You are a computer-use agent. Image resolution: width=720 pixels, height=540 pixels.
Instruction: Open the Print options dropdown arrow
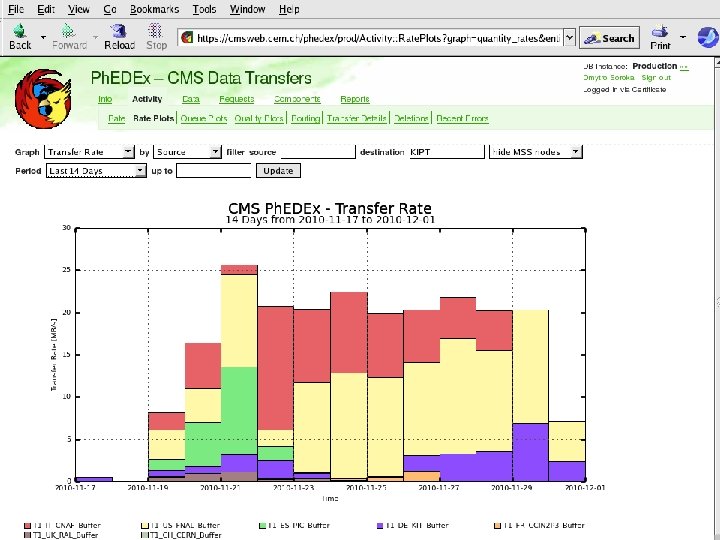[683, 37]
